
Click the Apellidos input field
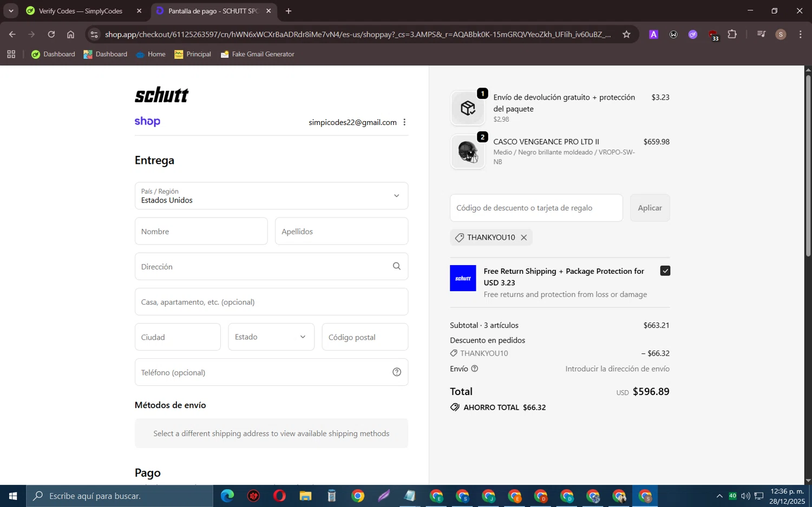click(x=342, y=231)
